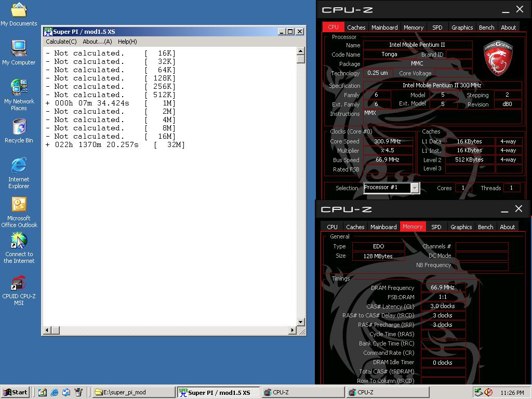Switch to Mainboard tab in lower CPU-Z
This screenshot has width=532, height=399.
[x=383, y=227]
